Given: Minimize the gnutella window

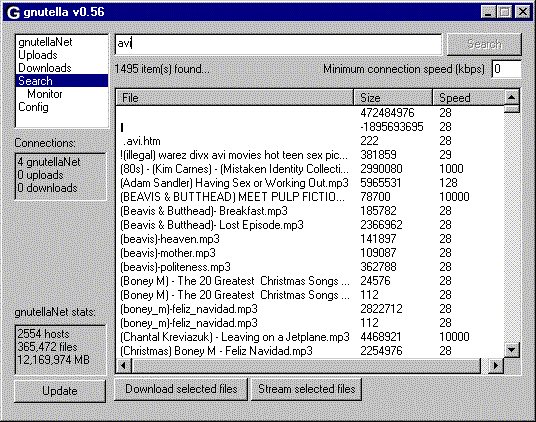Looking at the screenshot, I should (488, 12).
